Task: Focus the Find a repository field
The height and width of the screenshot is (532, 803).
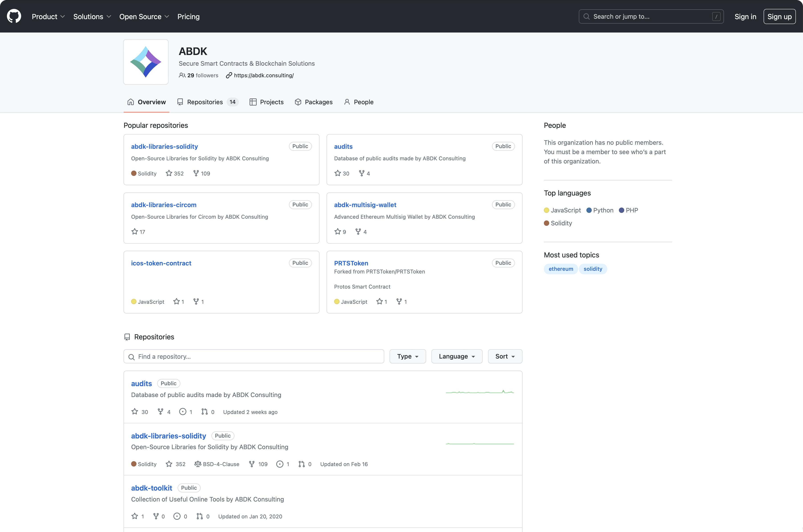Action: pos(254,356)
